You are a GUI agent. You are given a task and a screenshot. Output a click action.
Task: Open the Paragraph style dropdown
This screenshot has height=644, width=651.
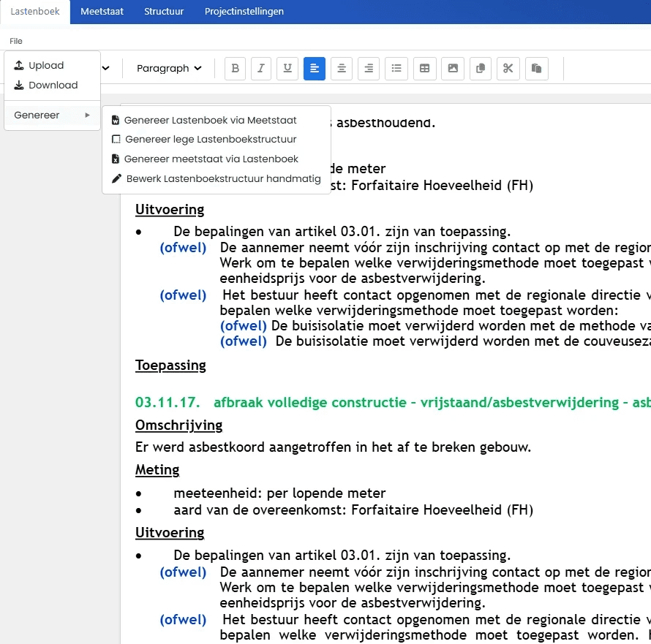point(169,69)
